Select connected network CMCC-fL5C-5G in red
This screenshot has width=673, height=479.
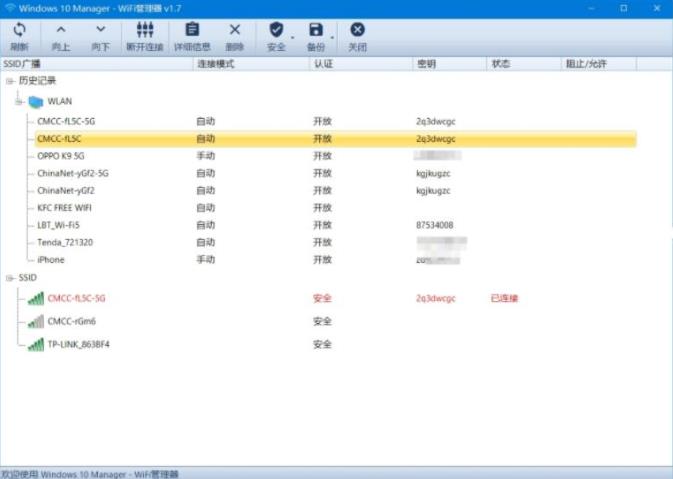click(x=76, y=298)
